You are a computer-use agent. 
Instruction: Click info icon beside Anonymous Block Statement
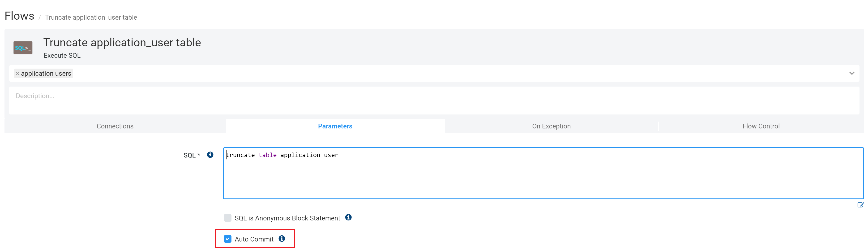(x=349, y=218)
